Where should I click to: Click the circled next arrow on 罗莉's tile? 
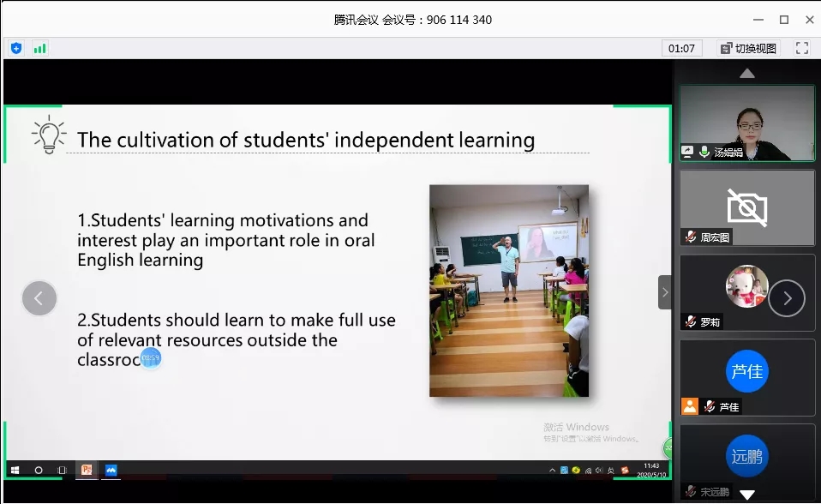click(x=786, y=298)
